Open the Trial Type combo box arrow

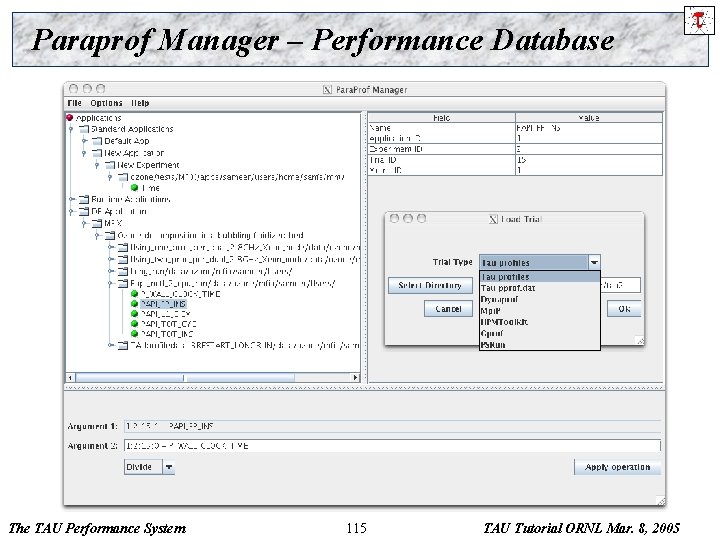594,263
